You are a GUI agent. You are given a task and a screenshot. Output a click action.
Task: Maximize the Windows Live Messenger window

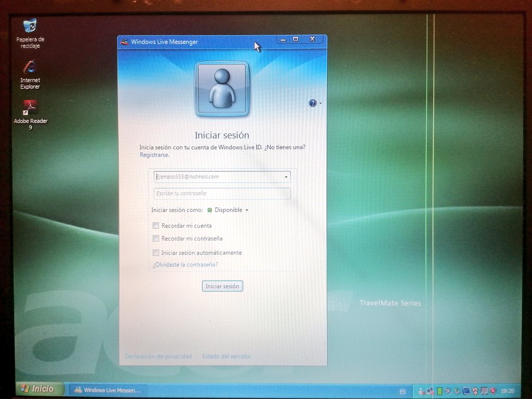click(296, 39)
